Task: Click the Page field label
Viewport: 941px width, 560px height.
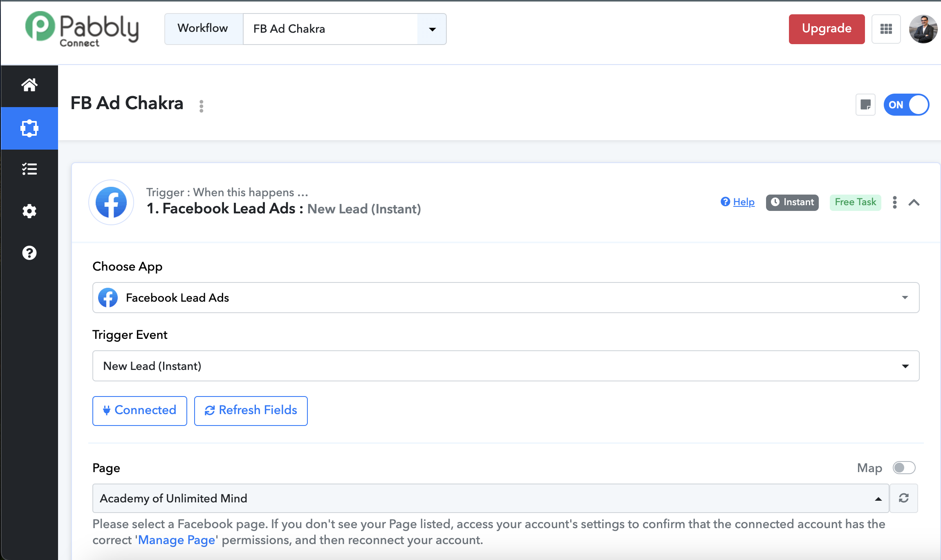Action: 106,468
